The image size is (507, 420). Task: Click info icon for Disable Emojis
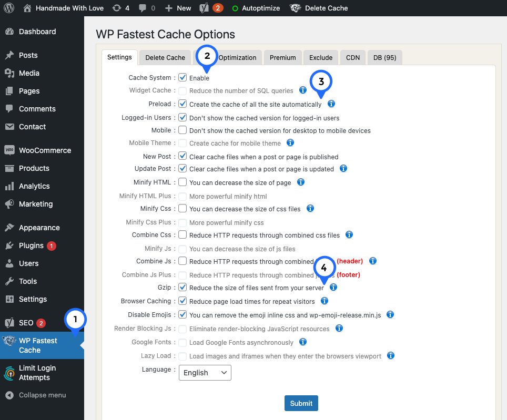click(390, 315)
